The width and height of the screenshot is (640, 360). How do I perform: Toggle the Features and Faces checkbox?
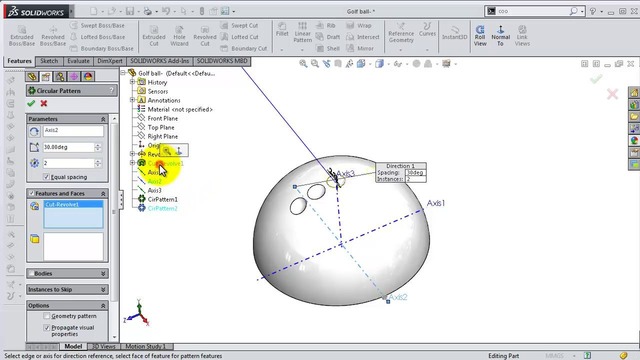(x=32, y=193)
